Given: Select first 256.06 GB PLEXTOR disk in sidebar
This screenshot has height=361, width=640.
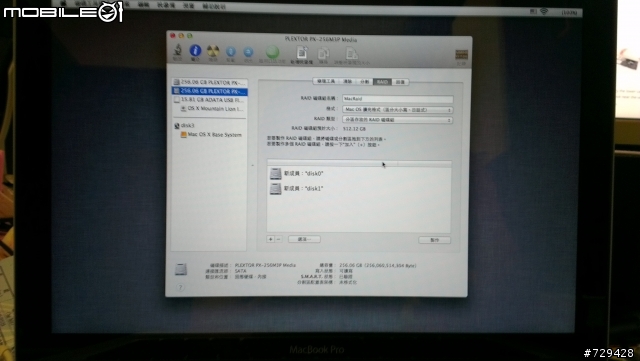Looking at the screenshot, I should (209, 82).
